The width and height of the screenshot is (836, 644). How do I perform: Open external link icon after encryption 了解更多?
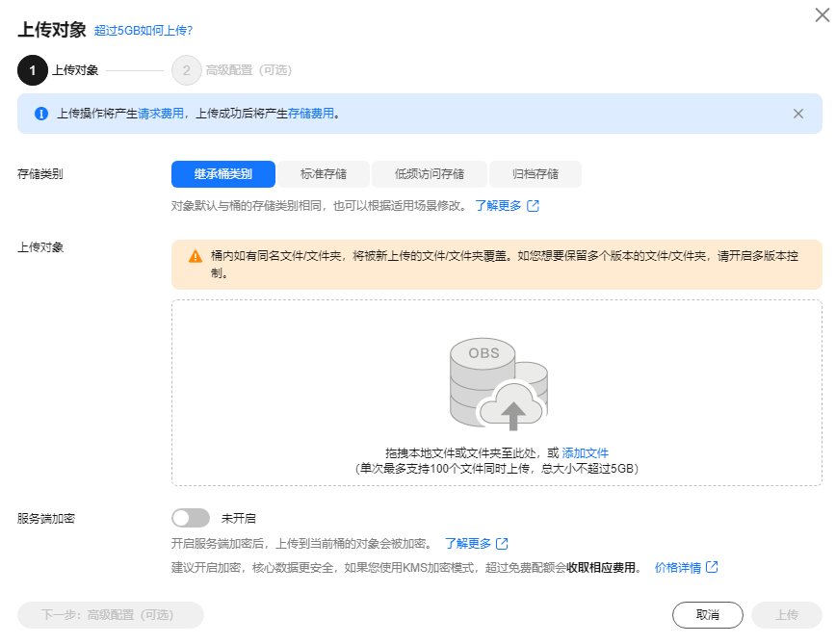click(502, 543)
